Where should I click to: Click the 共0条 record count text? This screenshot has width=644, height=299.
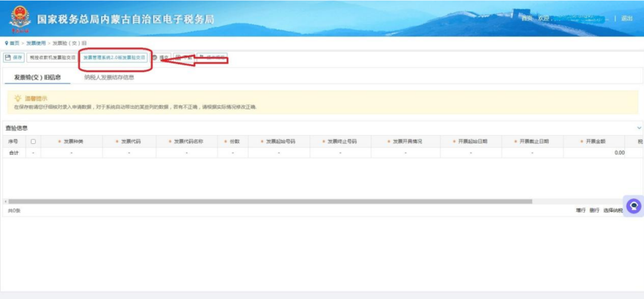pyautogui.click(x=14, y=211)
